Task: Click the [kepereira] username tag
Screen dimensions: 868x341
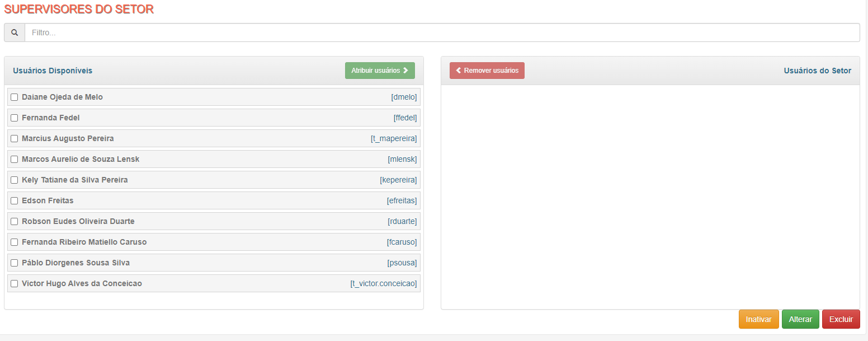Action: (398, 180)
